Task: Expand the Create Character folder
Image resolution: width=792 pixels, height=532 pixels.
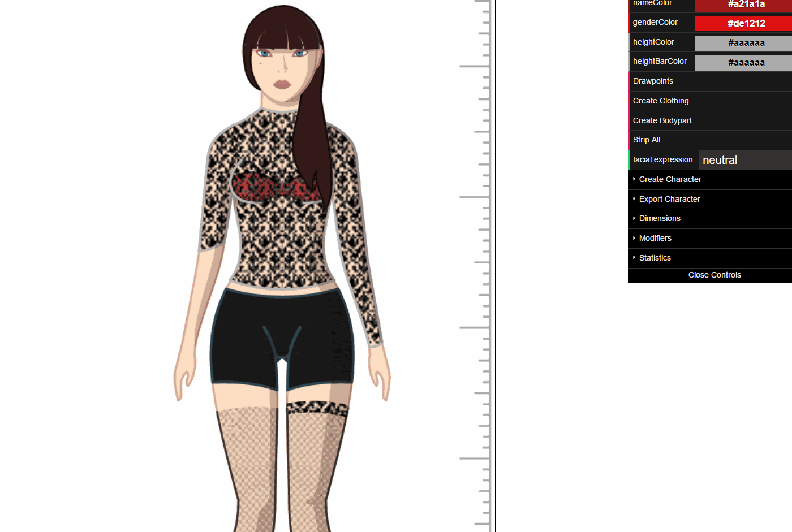Action: 670,179
